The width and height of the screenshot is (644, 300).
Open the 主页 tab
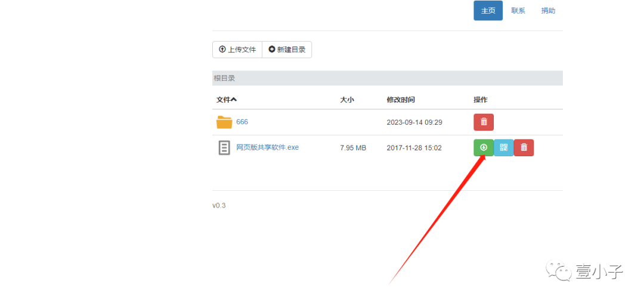[x=488, y=11]
